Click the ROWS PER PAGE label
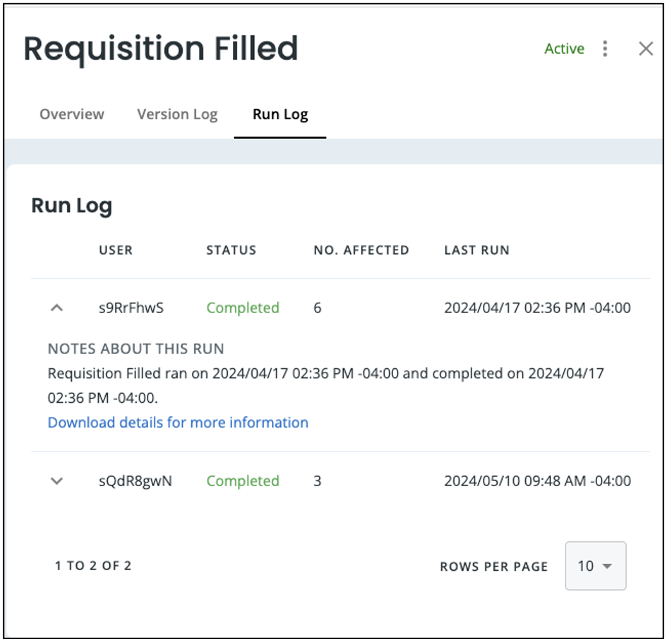667x644 pixels. (494, 566)
